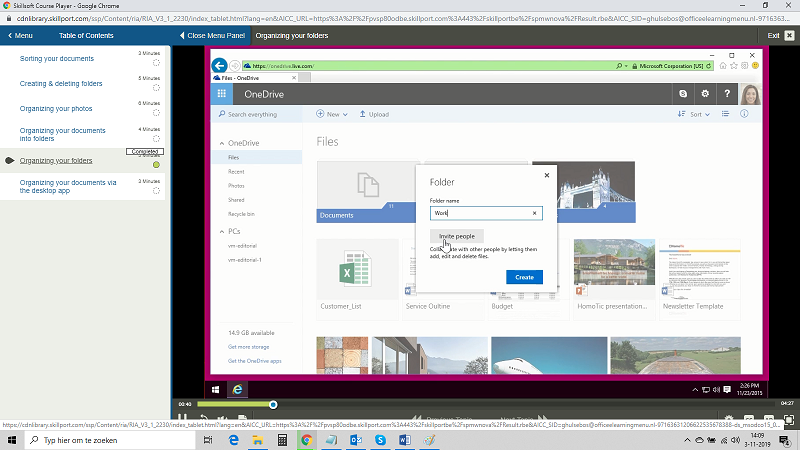Refresh the OneDrive page in IE
The image size is (800, 450).
pos(709,66)
